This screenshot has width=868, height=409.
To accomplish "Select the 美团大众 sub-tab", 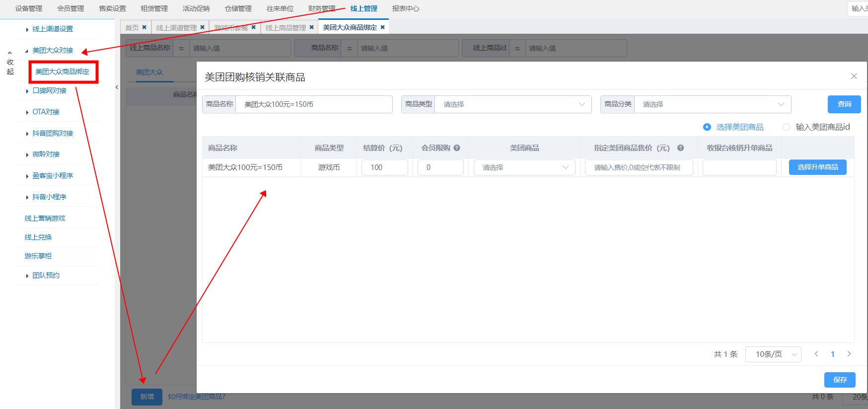I will point(149,72).
